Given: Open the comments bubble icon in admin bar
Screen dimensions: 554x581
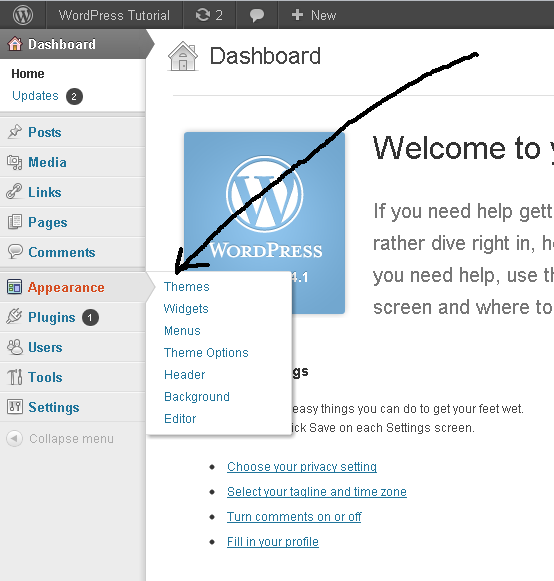Looking at the screenshot, I should point(256,16).
